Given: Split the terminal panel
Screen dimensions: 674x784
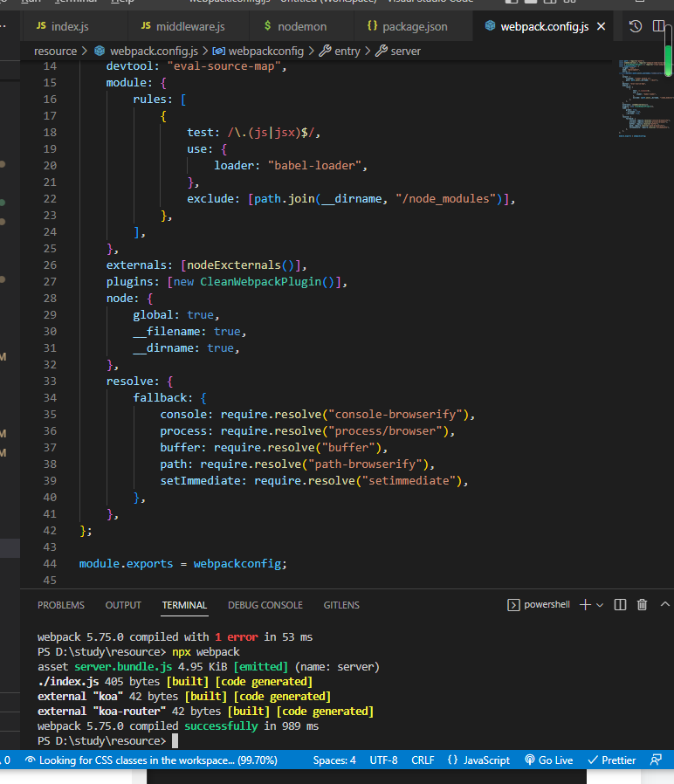Looking at the screenshot, I should pyautogui.click(x=621, y=605).
